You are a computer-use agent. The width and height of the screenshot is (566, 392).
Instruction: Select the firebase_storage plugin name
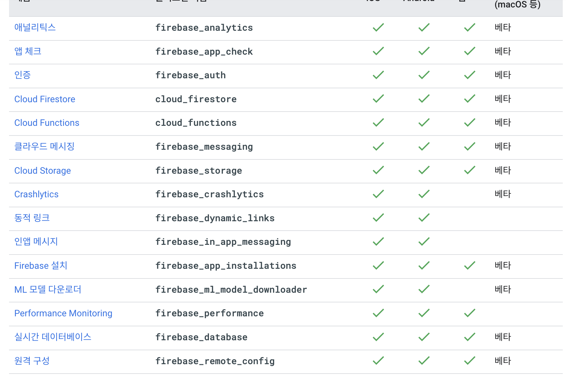[199, 171]
